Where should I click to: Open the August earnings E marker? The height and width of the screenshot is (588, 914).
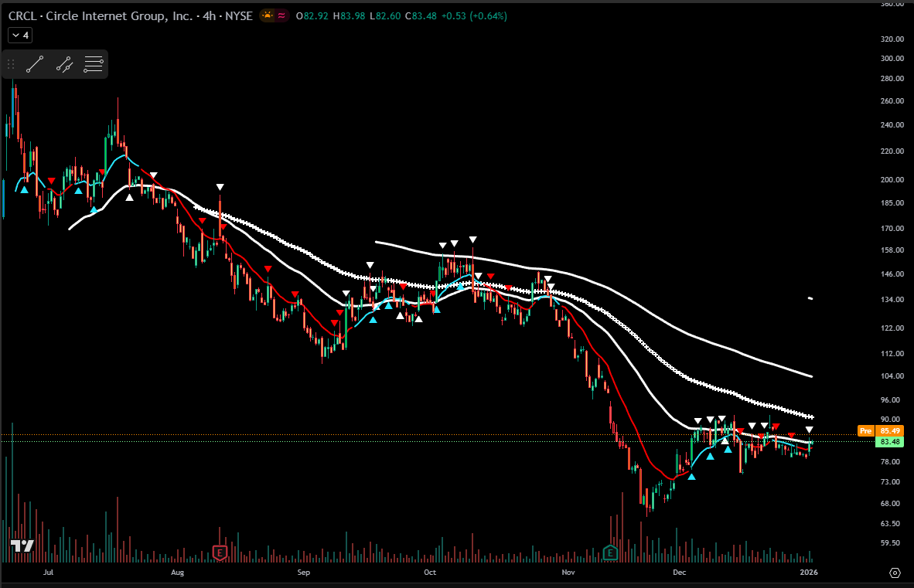pos(220,552)
